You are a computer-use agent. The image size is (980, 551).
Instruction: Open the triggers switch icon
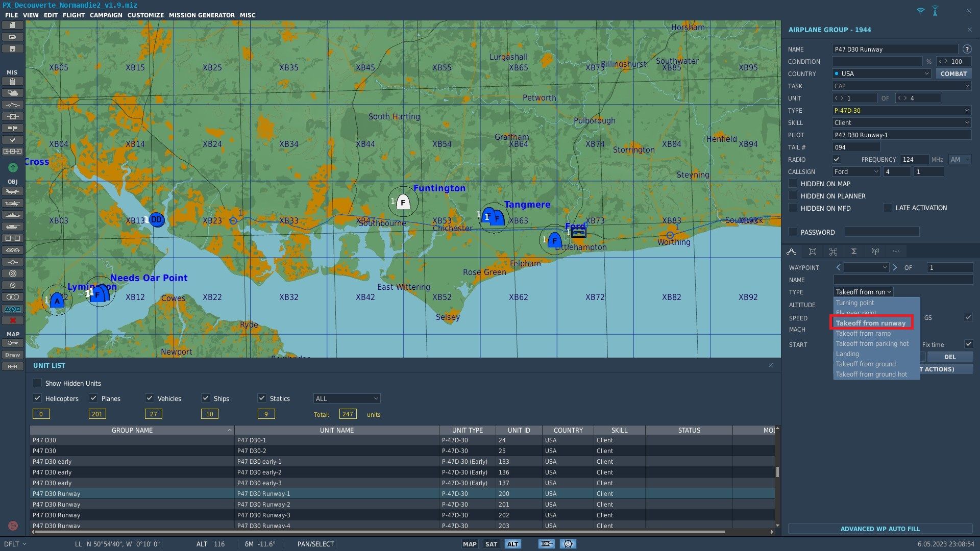tap(13, 105)
